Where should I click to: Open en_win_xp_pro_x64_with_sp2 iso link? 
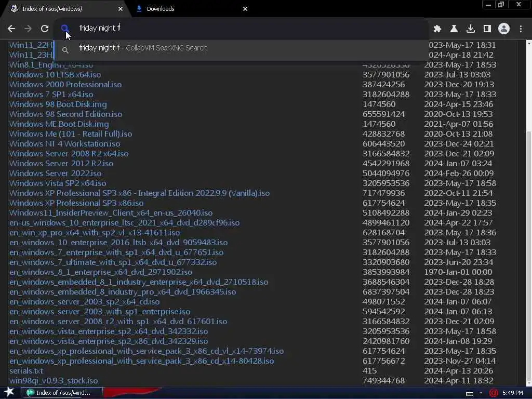95,232
